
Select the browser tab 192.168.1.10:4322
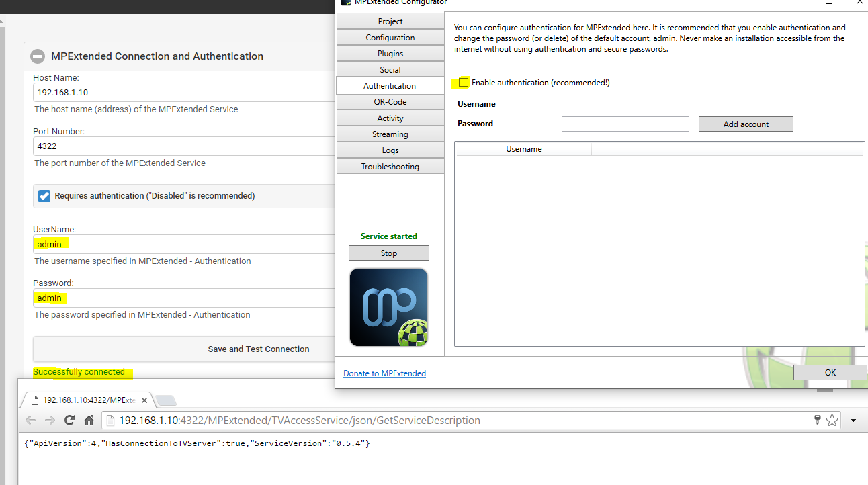pyautogui.click(x=88, y=400)
